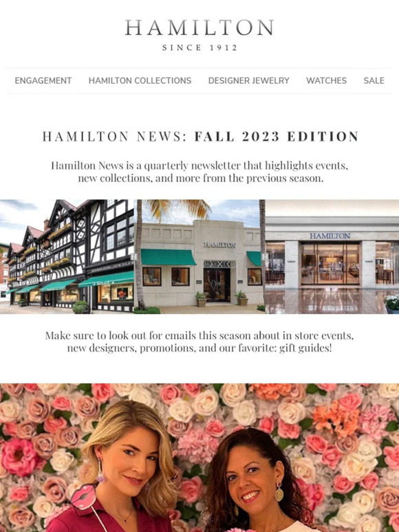Click the HAMILTON logo at the top
The width and height of the screenshot is (399, 532).
199,27
